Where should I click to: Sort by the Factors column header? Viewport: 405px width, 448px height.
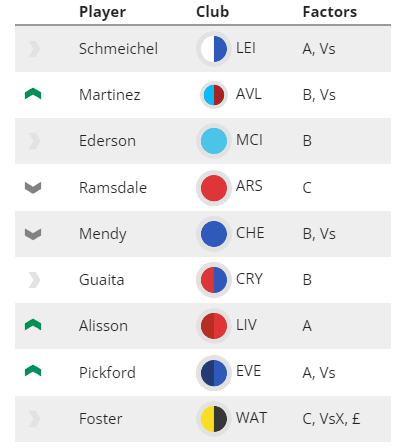coord(330,12)
